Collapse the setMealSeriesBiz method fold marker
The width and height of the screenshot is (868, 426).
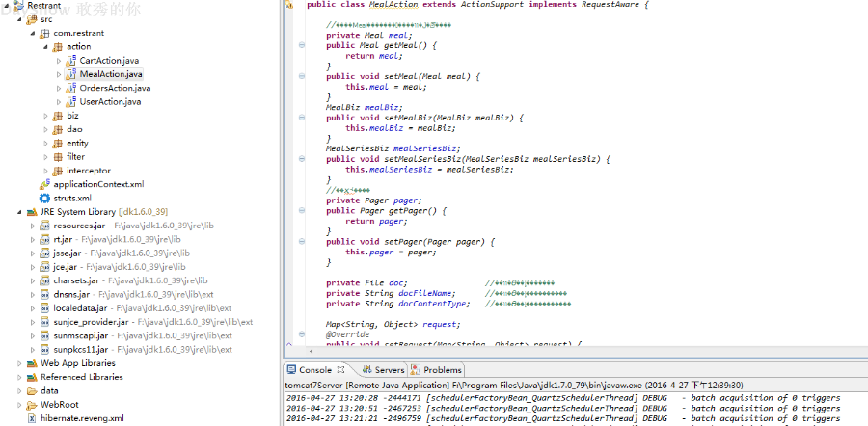point(302,159)
